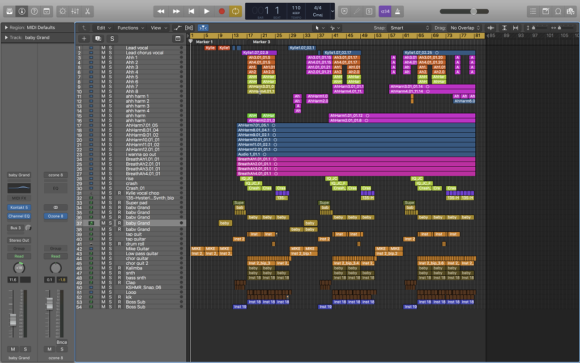Open the Command-click Tool menu
580x363 pixels.
click(x=335, y=28)
